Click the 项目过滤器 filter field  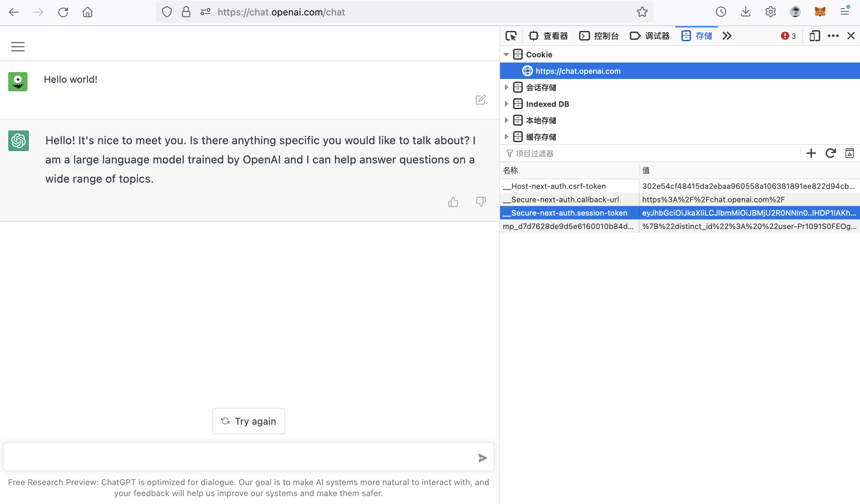[x=653, y=153]
